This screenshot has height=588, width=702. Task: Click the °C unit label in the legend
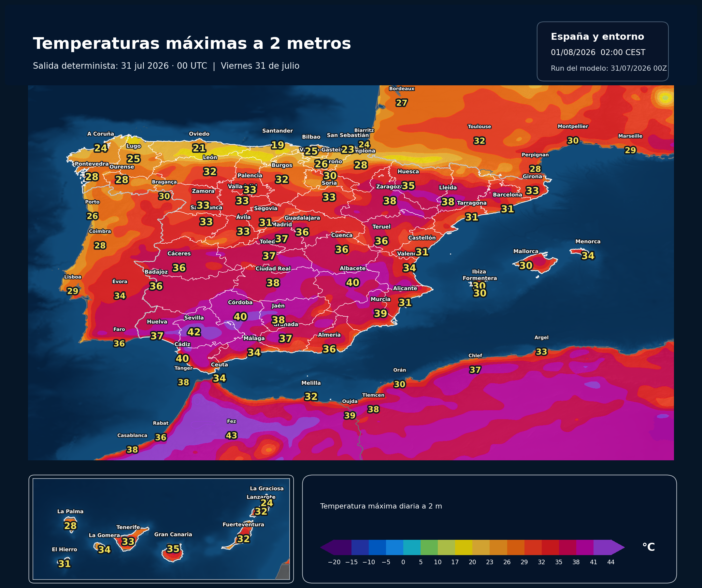click(x=649, y=547)
